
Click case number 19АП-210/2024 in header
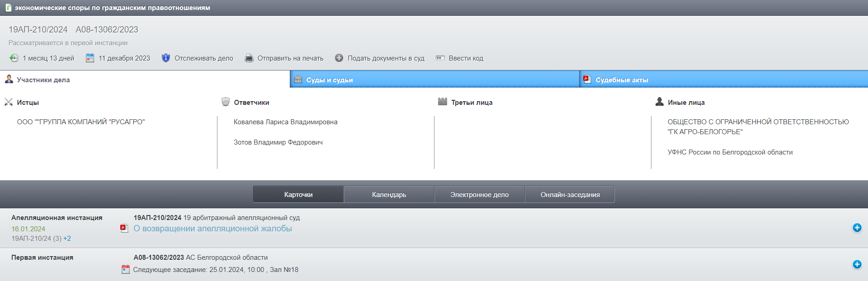pos(38,29)
